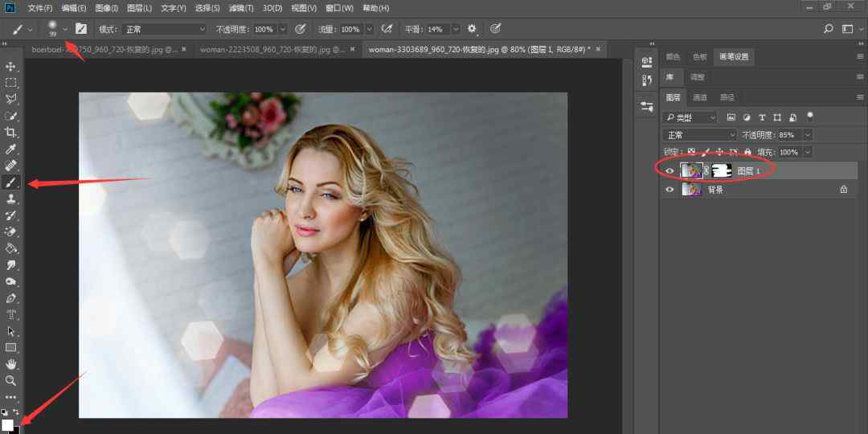Open the brush 模式 blend mode dropdown
Viewport: 868px width, 434px height.
pyautogui.click(x=164, y=29)
